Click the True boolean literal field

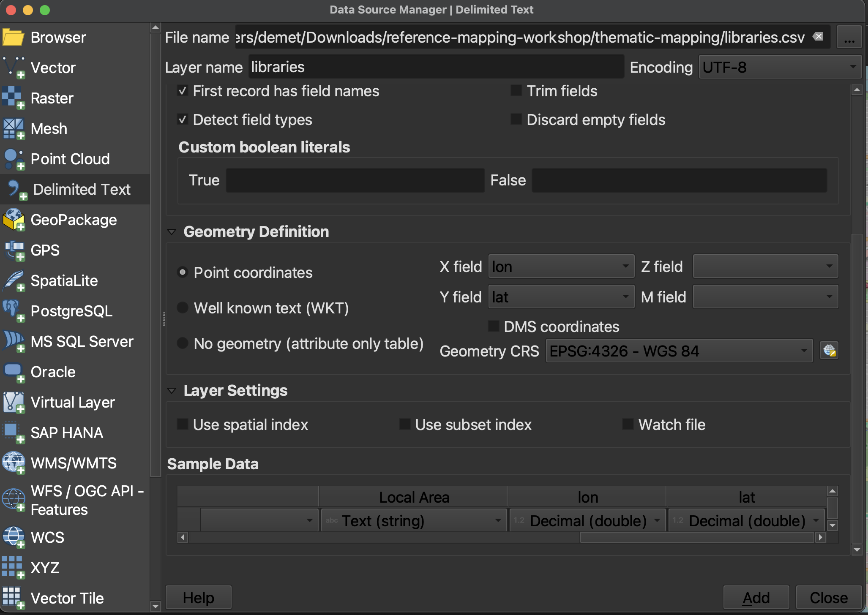pyautogui.click(x=355, y=180)
